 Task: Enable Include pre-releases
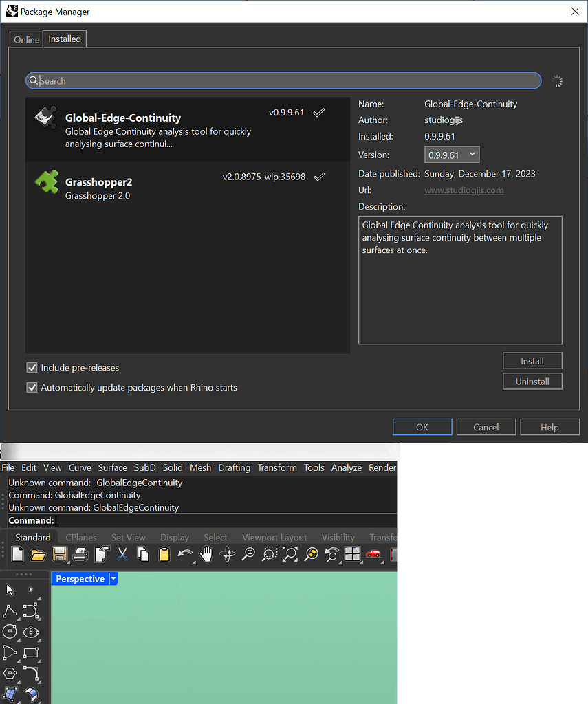coord(32,367)
